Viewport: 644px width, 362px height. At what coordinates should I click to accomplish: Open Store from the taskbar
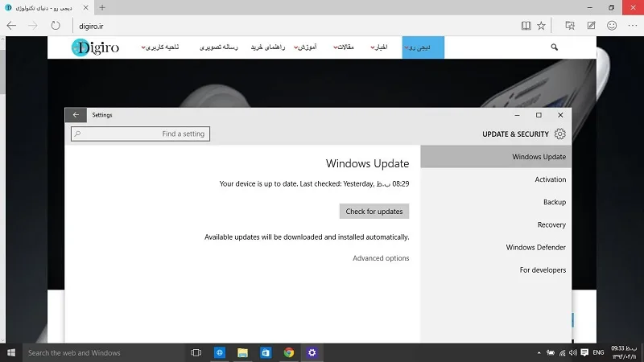coord(266,352)
